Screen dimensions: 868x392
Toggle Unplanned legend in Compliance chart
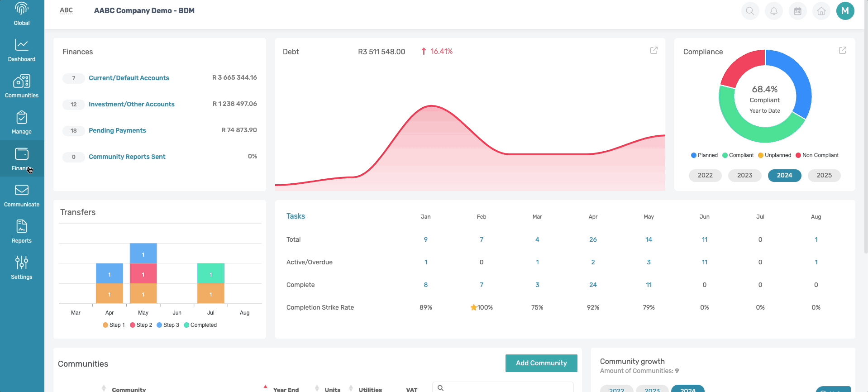click(x=775, y=155)
